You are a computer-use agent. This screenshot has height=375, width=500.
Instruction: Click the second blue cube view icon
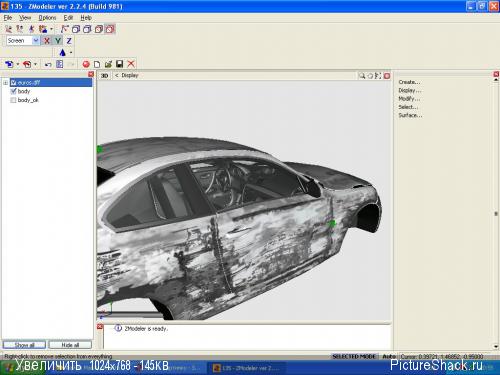pos(87,29)
